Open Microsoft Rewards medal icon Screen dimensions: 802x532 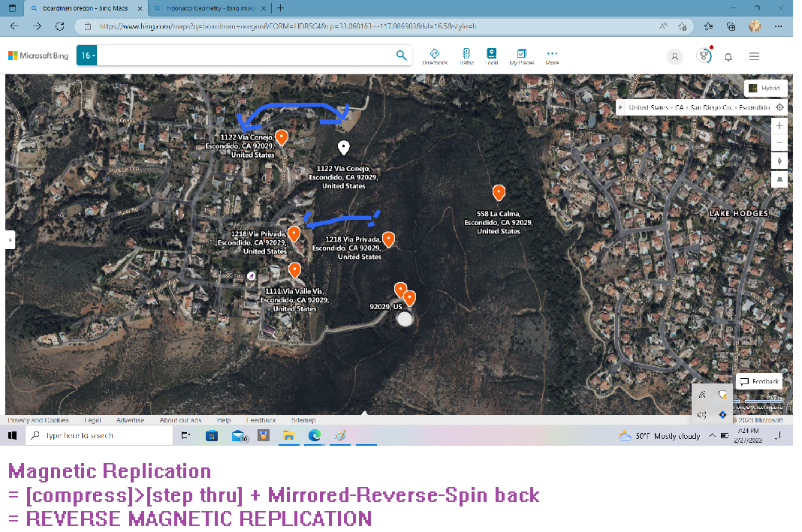click(x=704, y=56)
